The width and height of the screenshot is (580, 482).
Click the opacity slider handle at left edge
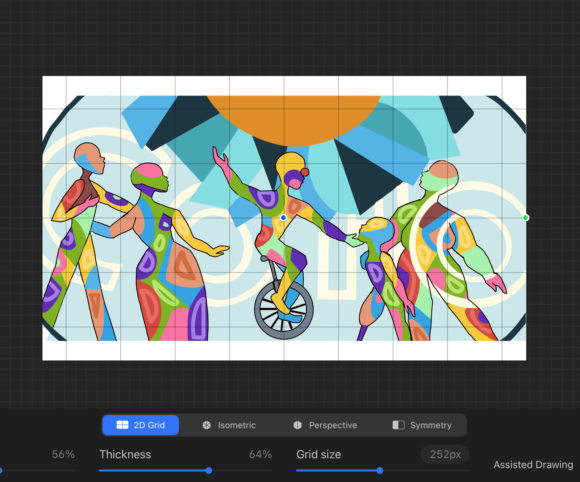(x=1, y=471)
